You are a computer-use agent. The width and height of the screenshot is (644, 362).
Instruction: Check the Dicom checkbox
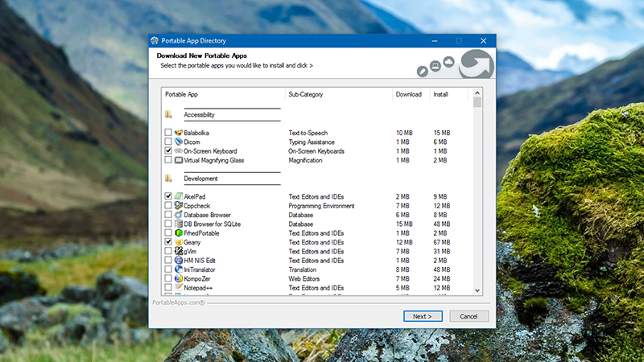[x=168, y=142]
